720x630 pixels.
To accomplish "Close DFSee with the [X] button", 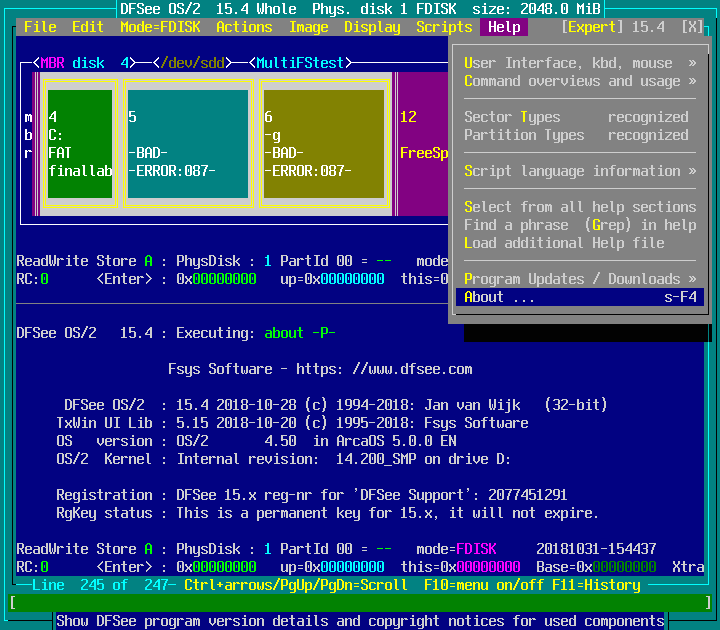I will 692,27.
